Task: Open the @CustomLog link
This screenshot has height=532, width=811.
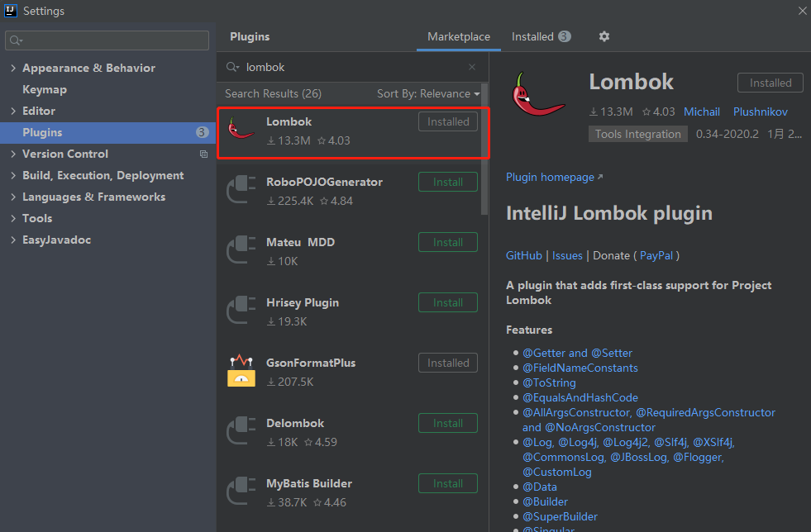Action: point(557,472)
